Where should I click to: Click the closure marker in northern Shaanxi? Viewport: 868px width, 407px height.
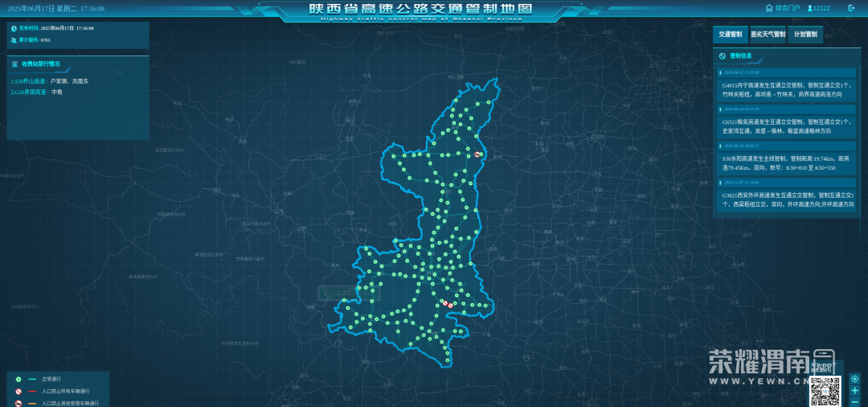478,154
